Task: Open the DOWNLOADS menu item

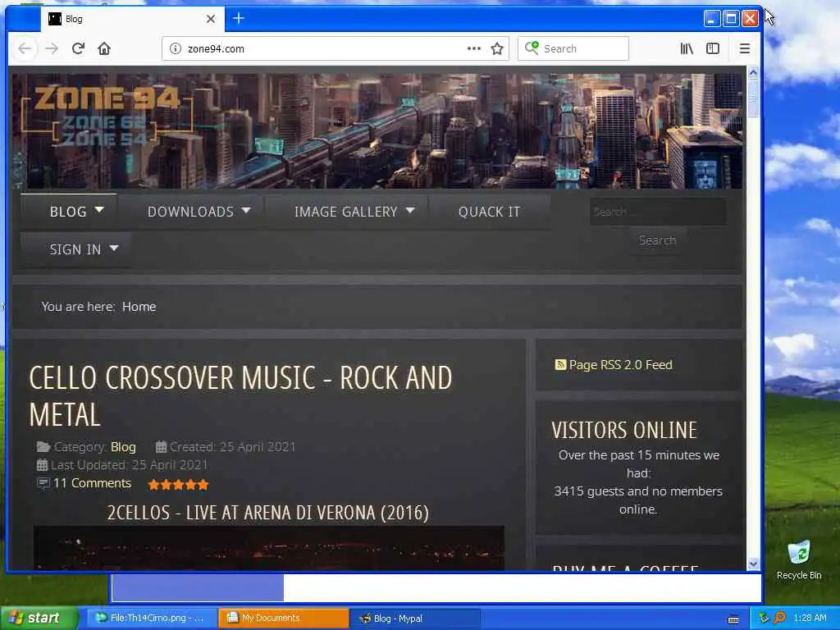Action: click(x=190, y=212)
